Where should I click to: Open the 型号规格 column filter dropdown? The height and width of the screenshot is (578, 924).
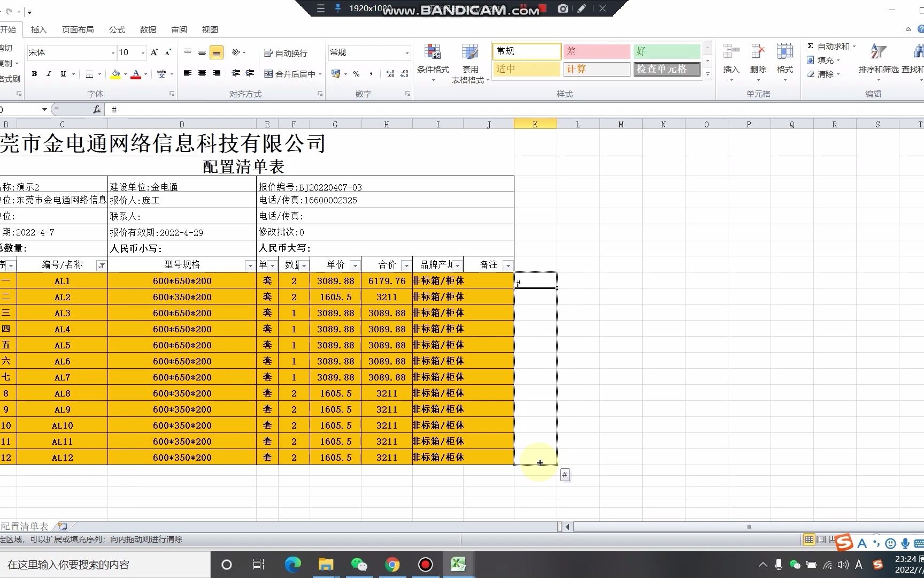[250, 265]
